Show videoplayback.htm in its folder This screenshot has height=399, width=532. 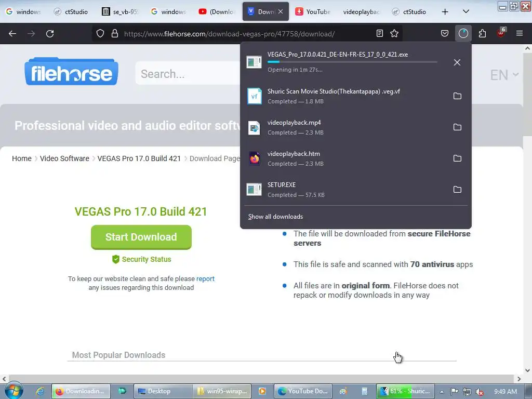[457, 158]
